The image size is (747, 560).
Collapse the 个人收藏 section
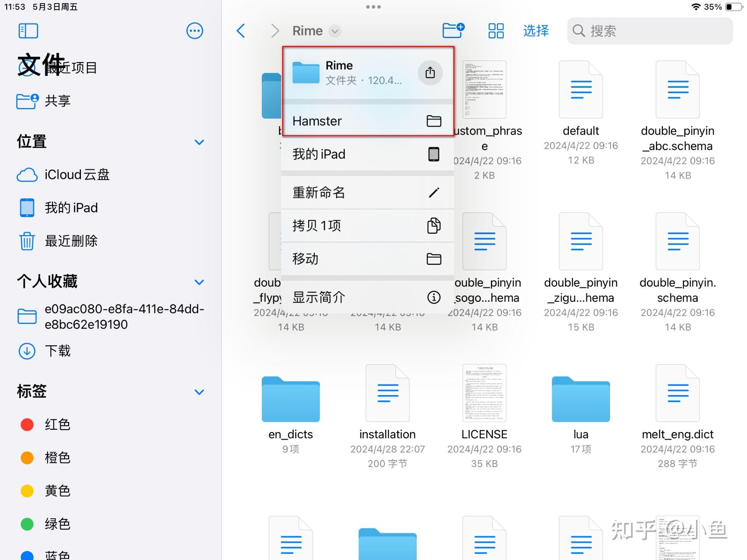(199, 282)
